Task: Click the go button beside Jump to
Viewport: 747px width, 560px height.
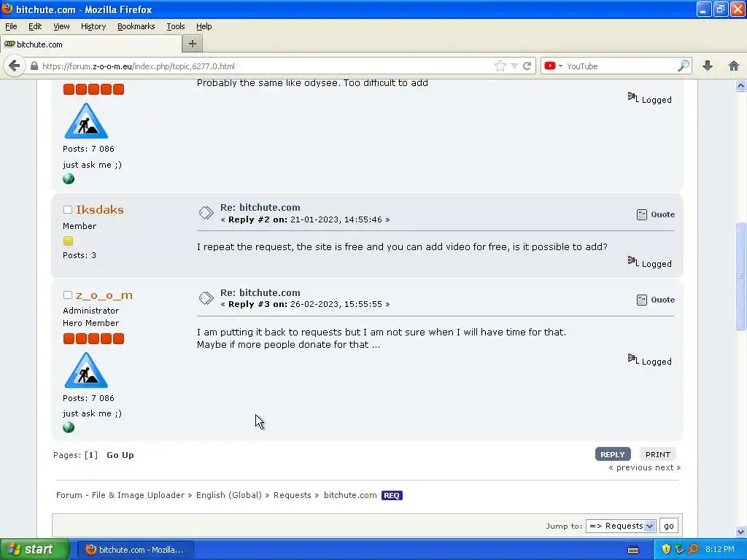Action: click(x=669, y=526)
